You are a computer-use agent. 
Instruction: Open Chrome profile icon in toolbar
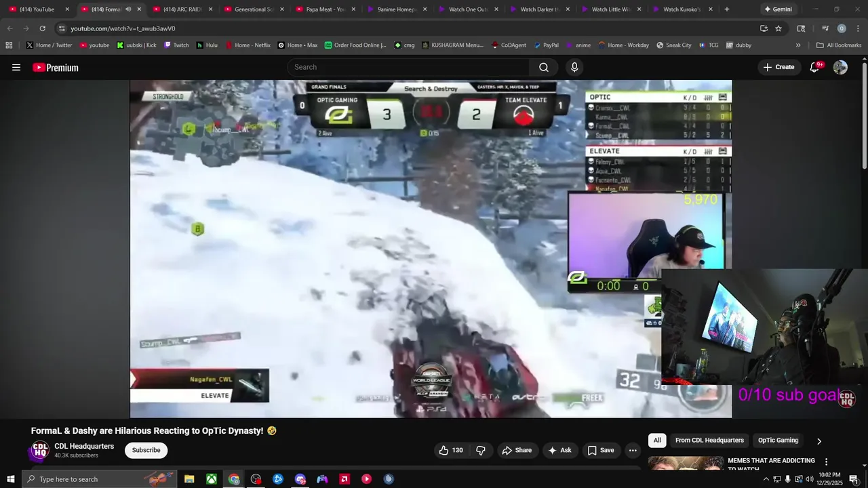pos(842,28)
